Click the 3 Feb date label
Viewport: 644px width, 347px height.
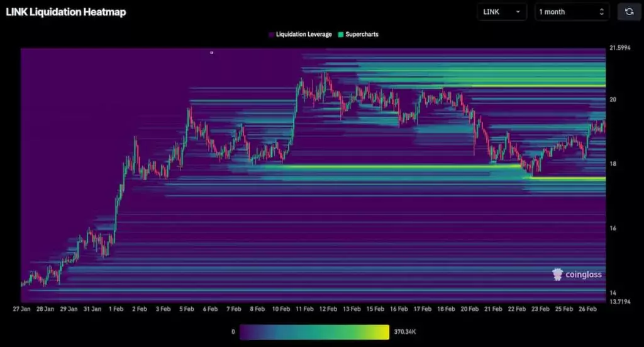tap(163, 309)
